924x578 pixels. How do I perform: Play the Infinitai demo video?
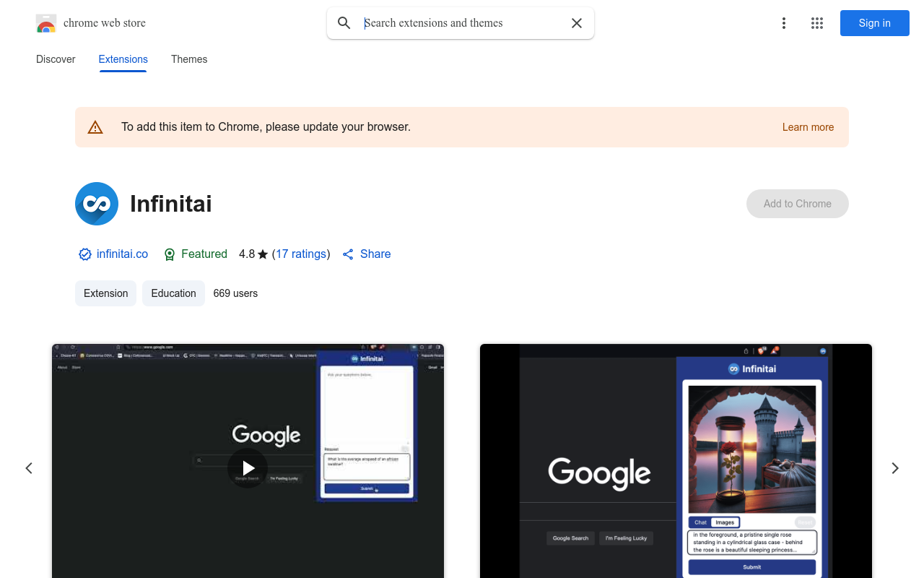tap(248, 468)
